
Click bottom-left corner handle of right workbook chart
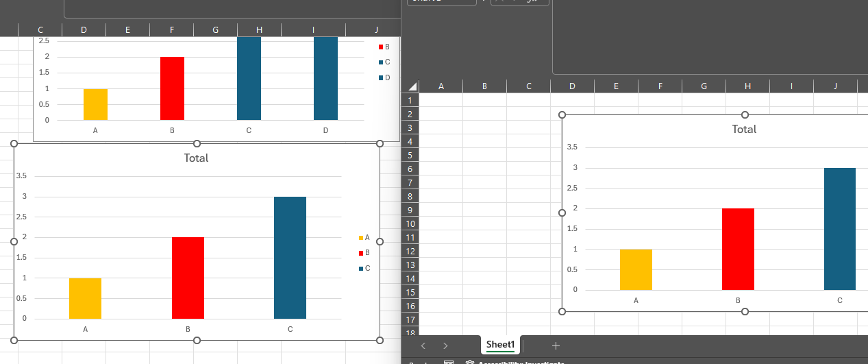coord(562,311)
